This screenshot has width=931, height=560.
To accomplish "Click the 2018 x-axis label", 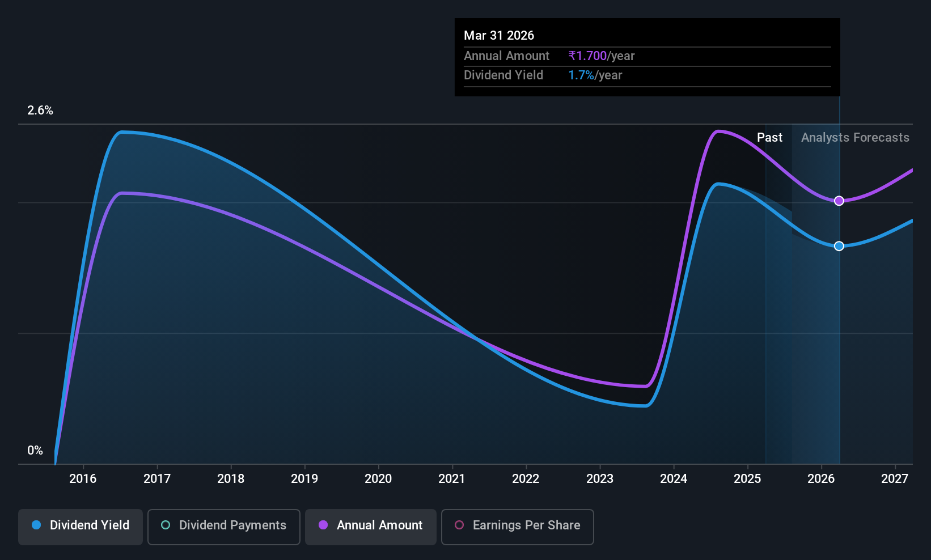I will tap(231, 479).
